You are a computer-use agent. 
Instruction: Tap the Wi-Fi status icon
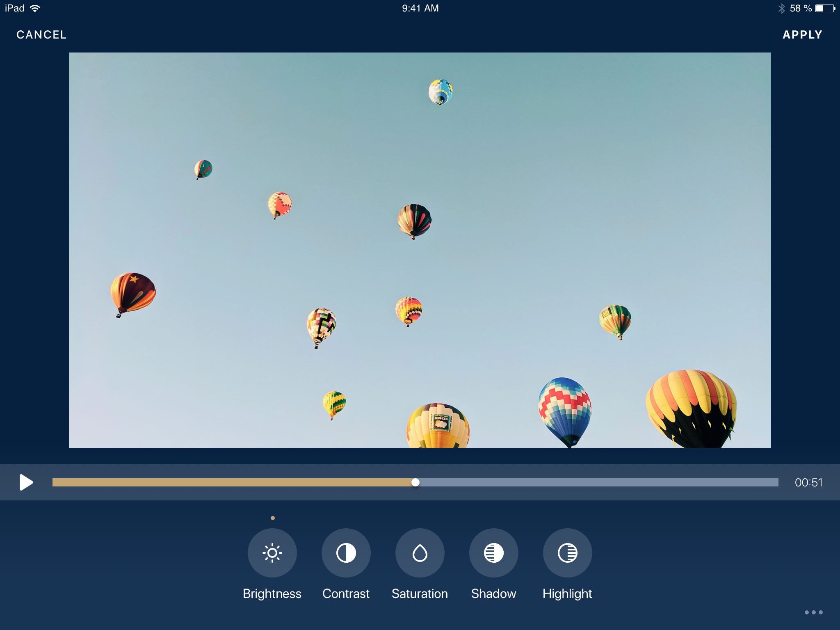(35, 8)
